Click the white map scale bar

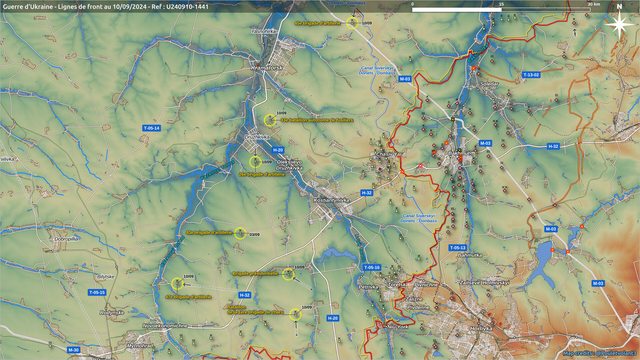(x=457, y=9)
